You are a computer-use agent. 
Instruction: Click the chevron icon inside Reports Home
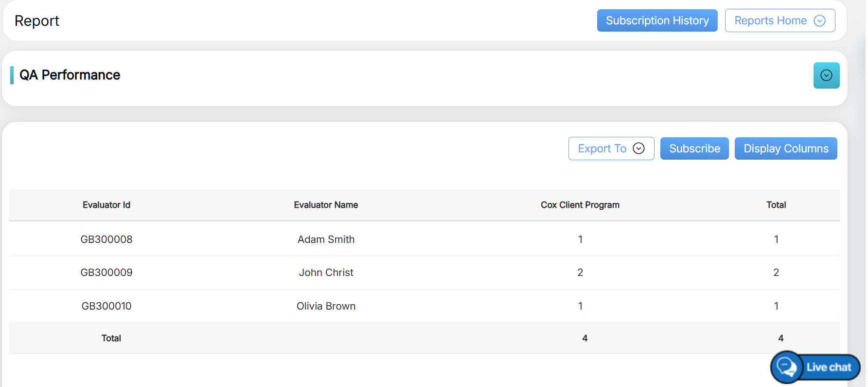[819, 21]
